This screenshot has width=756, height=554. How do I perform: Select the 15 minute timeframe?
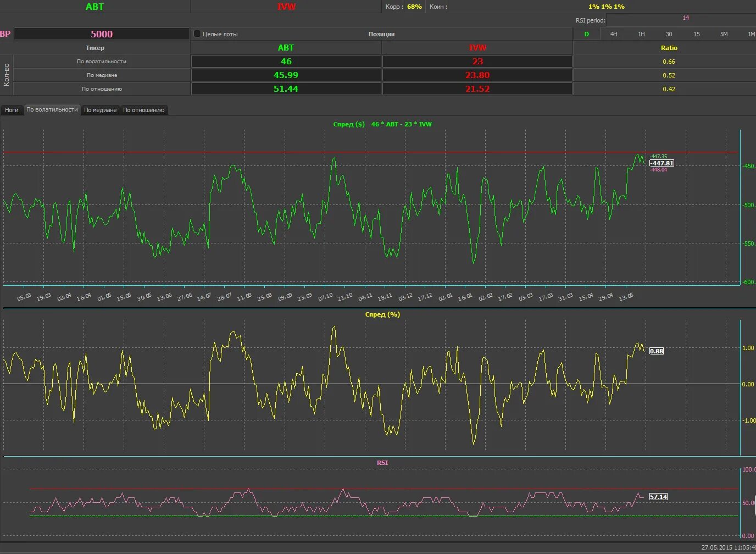tap(697, 34)
